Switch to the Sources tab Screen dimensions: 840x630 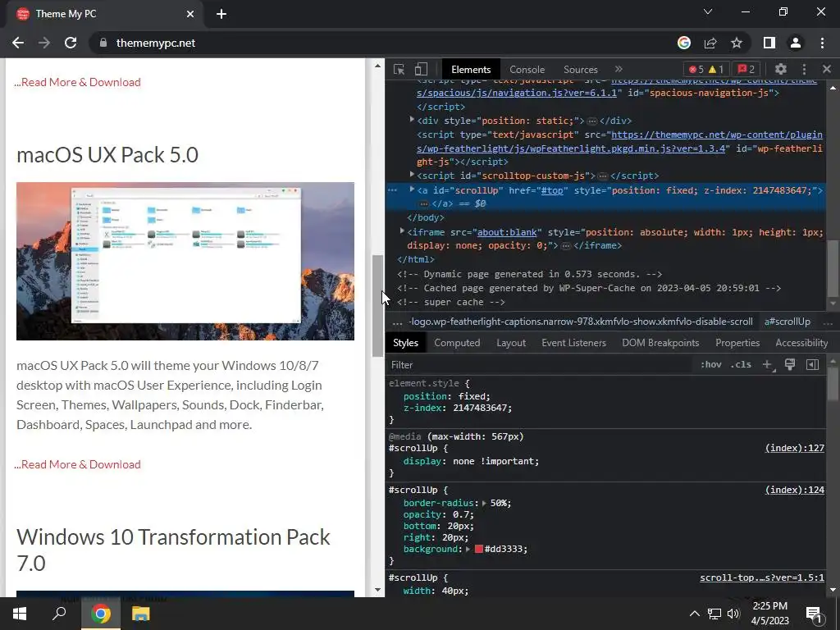[x=580, y=70]
